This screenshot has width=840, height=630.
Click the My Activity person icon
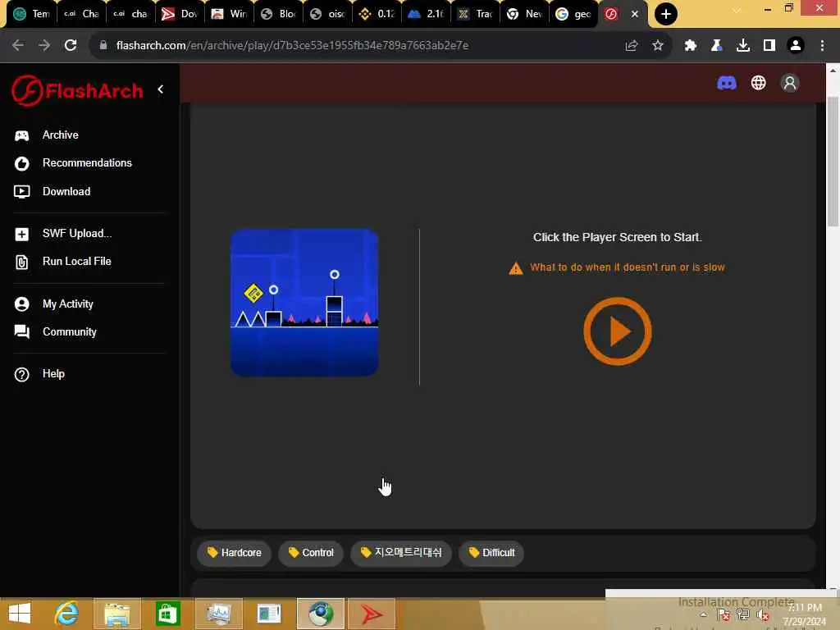(x=22, y=304)
